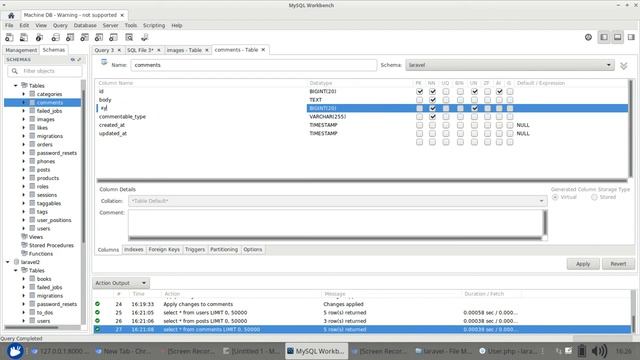Click the output panel vertical scrollbar
Viewport: 640px width, 360px height.
click(x=633, y=312)
